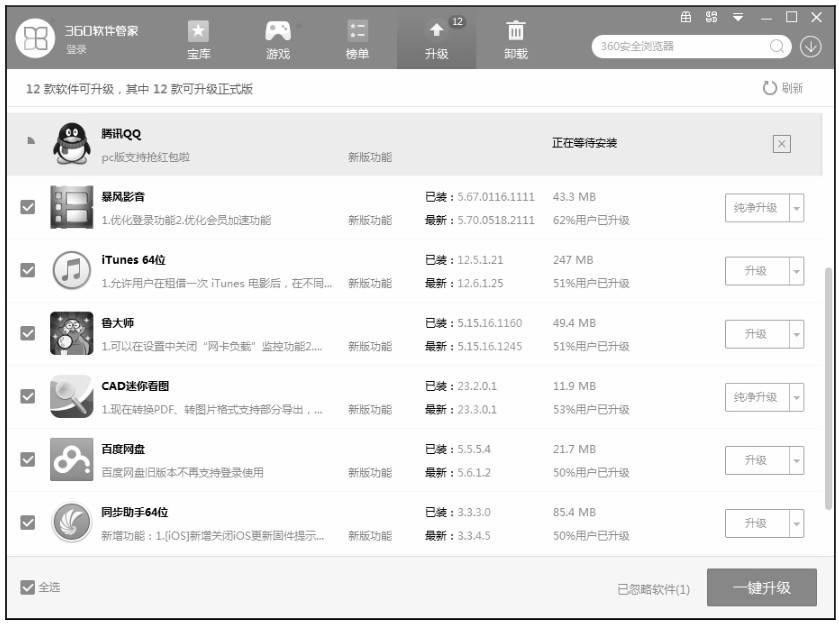Click the small flag icon beside 腾讯QQ
Viewport: 839px width, 626px height.
pos(31,141)
